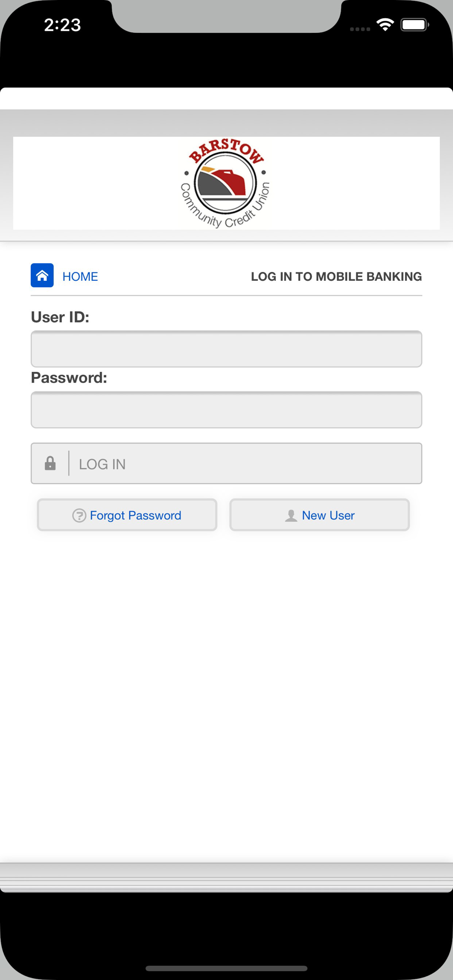Viewport: 453px width, 980px height.
Task: Click the padlock icon in Log In bar
Action: (x=50, y=463)
